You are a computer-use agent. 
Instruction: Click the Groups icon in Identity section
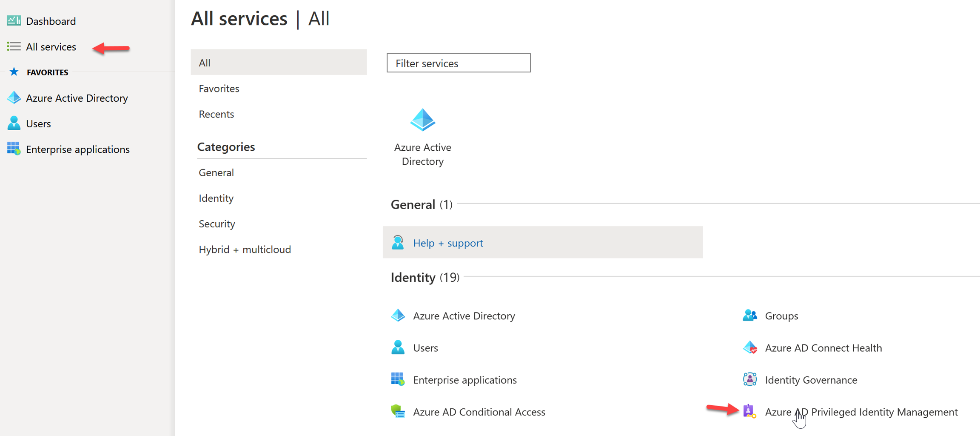tap(749, 316)
